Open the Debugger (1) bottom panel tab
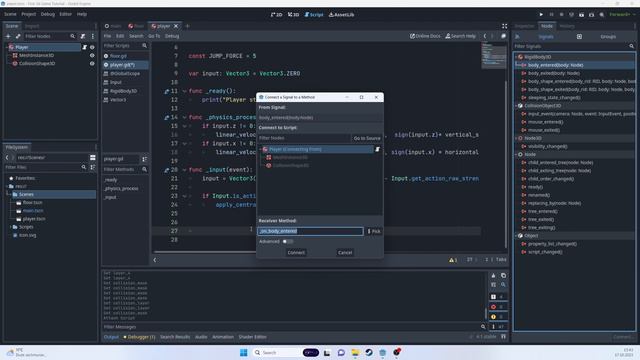Image resolution: width=640 pixels, height=360 pixels. (139, 337)
